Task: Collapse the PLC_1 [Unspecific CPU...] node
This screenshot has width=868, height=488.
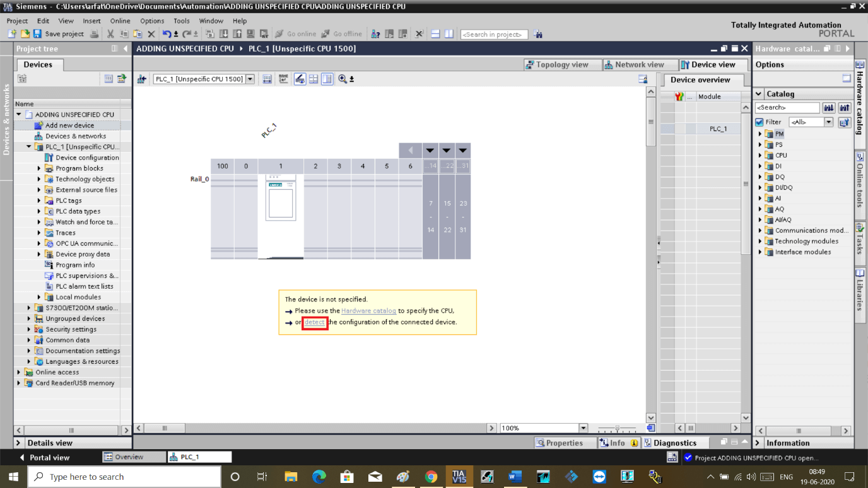Action: point(29,147)
